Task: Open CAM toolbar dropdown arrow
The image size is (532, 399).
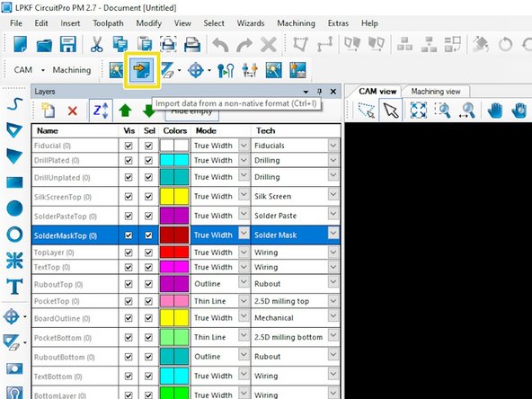Action: tap(43, 70)
